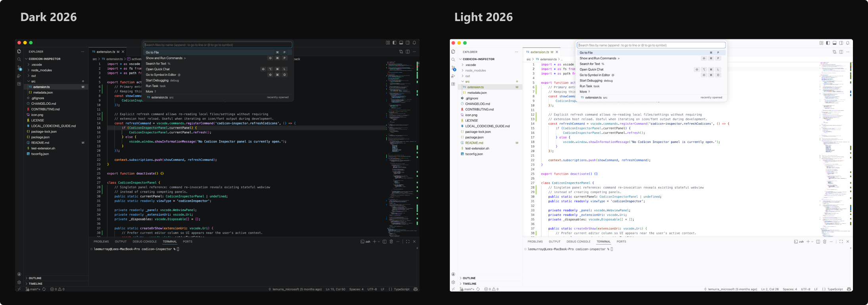Expand out folder in Light 2026 explorer
The width and height of the screenshot is (868, 305).
tap(490, 76)
